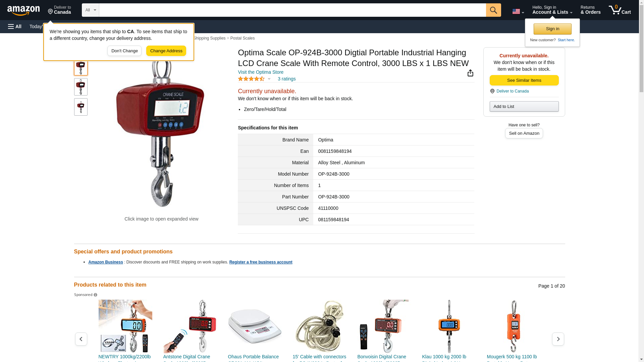This screenshot has width=644, height=362.
Task: Click the Change Address button
Action: pyautogui.click(x=166, y=51)
